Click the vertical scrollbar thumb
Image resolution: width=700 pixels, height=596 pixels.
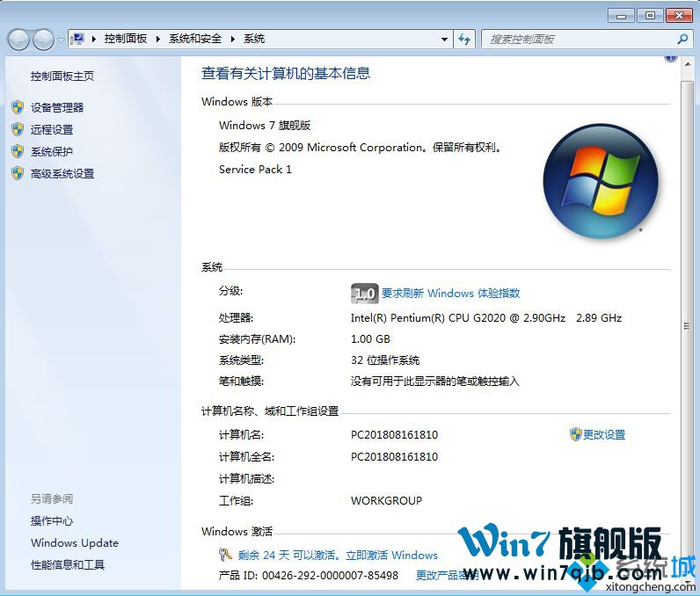pyautogui.click(x=687, y=325)
